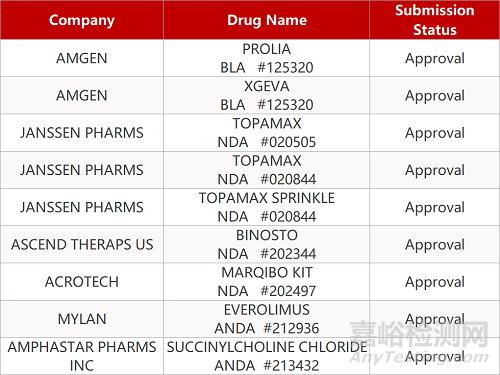Click the ASCEND THERAPS US company cell
Viewport: 500px width, 375px height.
point(82,245)
